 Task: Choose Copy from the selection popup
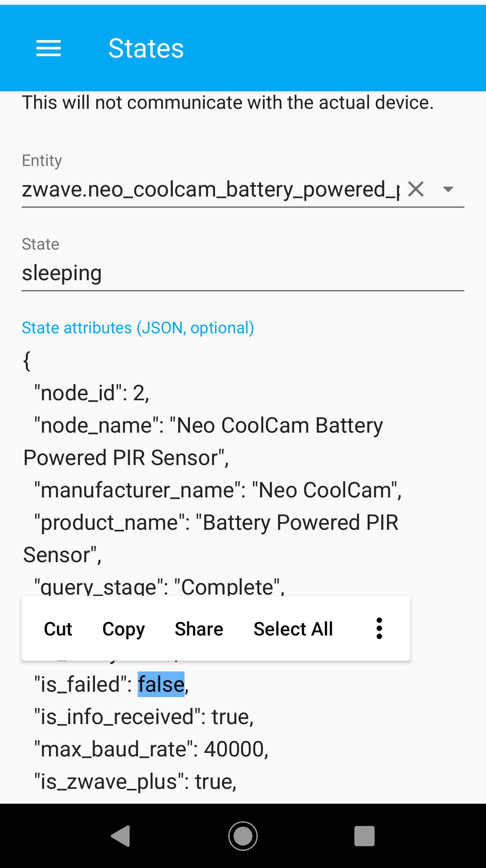124,630
